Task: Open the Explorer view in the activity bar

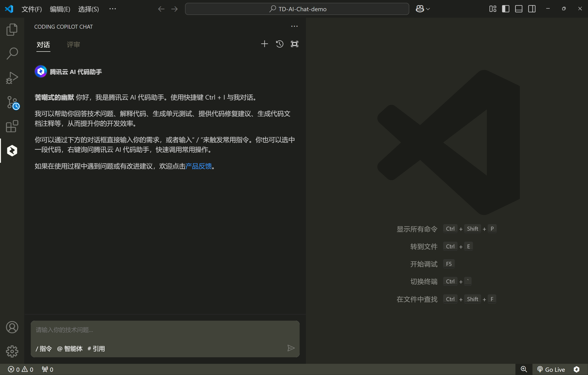Action: tap(12, 30)
